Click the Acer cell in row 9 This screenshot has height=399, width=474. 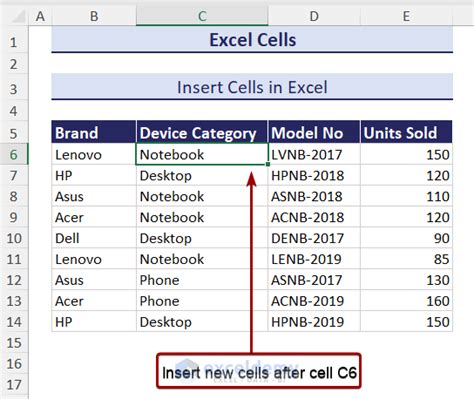94,217
